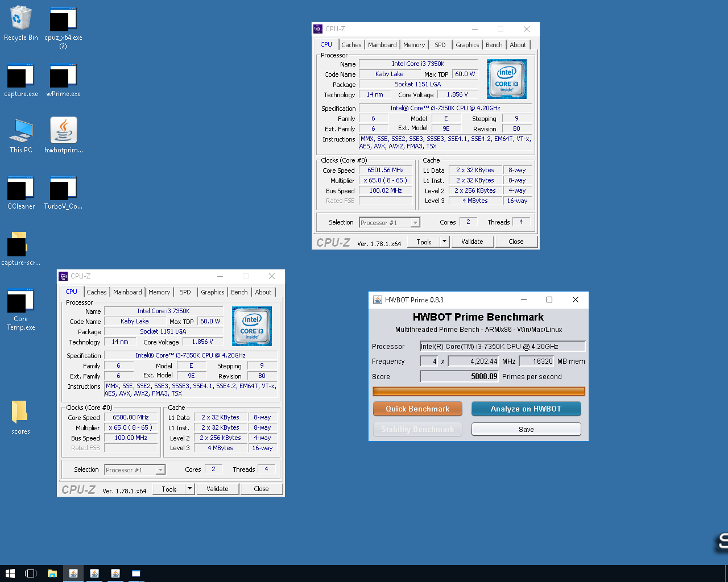Select the wPrime.exe desktop icon
This screenshot has width=728, height=582.
pos(63,80)
